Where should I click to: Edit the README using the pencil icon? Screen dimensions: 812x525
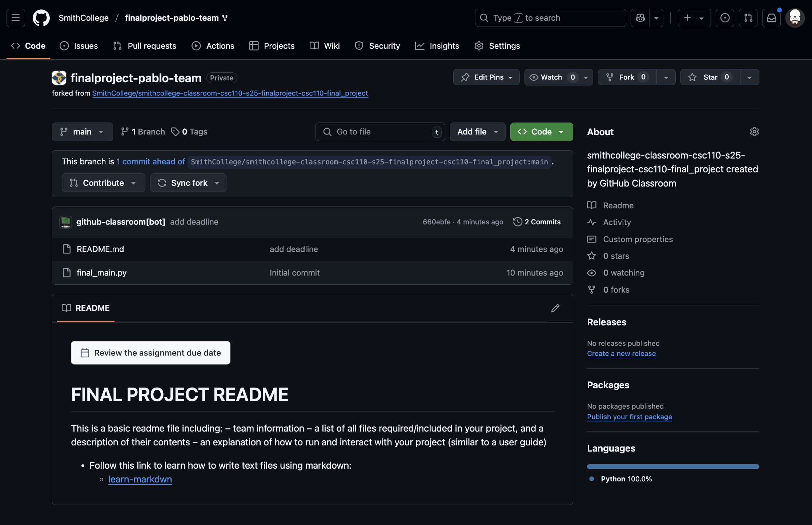click(x=555, y=308)
